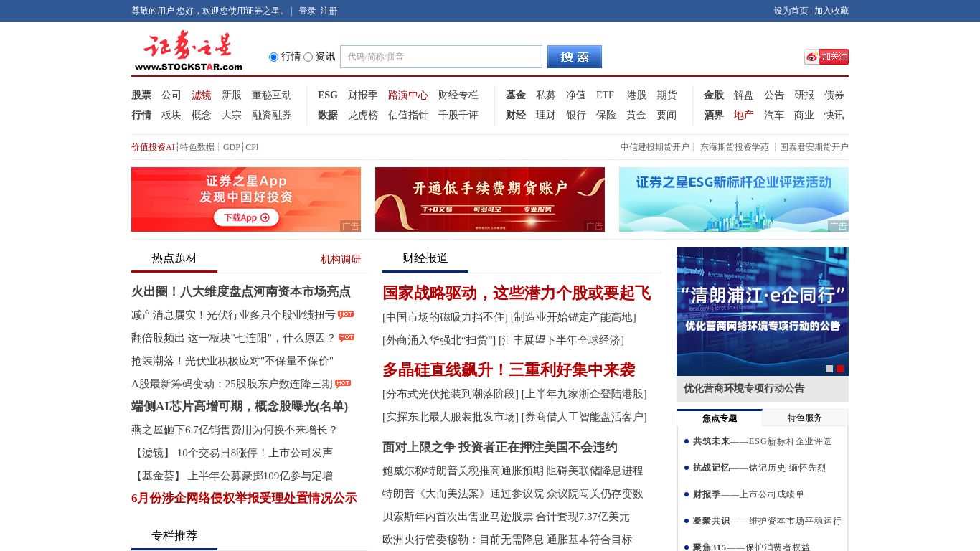980x551 pixels.
Task: Open article 贝索斯年内首次出售亚马逊股票
Action: pos(506,517)
